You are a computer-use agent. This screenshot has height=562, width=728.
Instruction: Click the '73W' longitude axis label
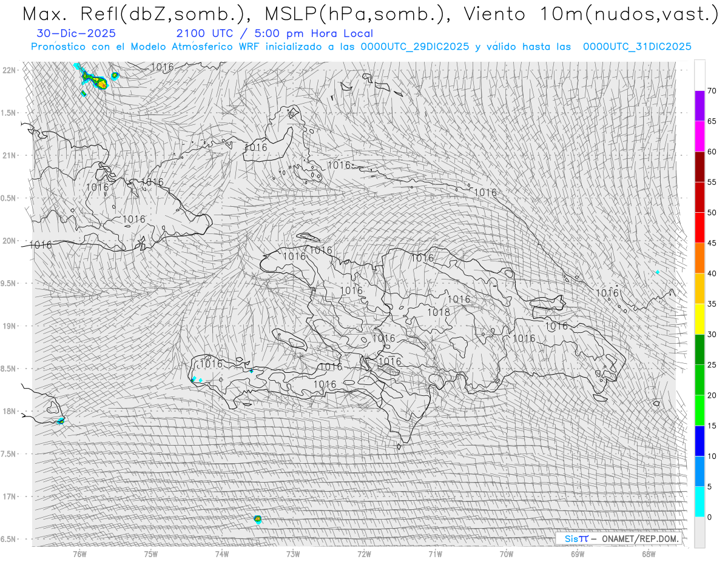[x=293, y=554]
